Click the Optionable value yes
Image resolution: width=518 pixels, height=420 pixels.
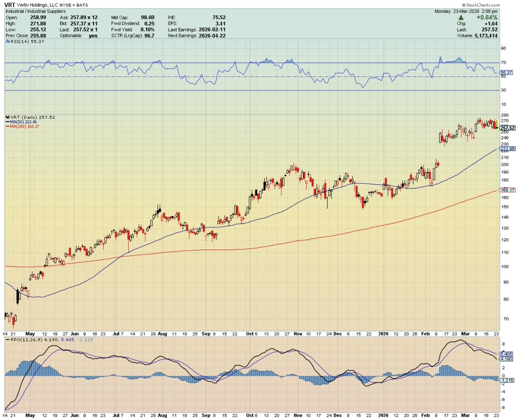pos(93,35)
